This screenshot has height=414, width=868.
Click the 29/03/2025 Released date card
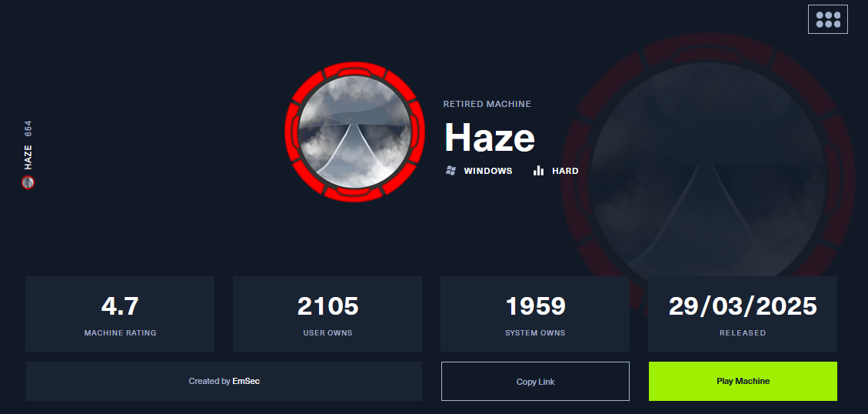click(743, 314)
